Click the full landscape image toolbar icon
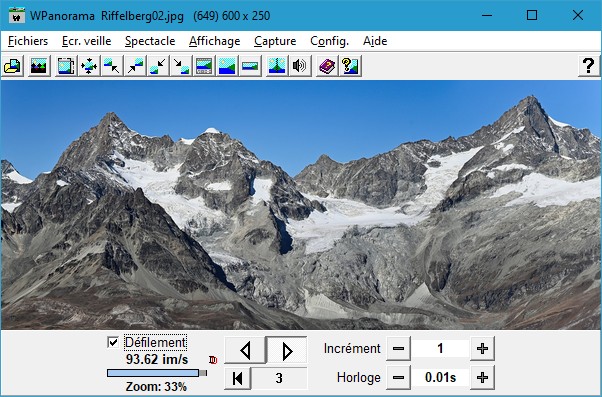 pyautogui.click(x=227, y=66)
